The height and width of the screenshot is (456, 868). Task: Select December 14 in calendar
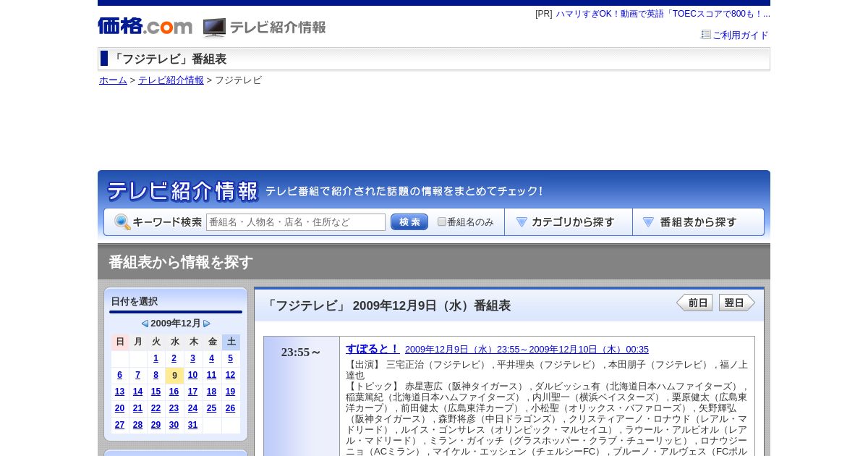(x=137, y=392)
